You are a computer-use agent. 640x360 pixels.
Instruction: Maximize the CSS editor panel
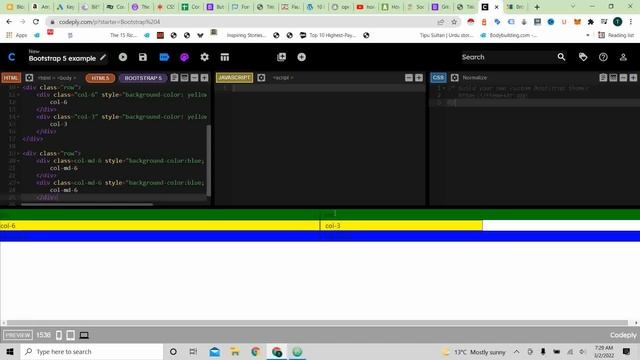pyautogui.click(x=633, y=78)
